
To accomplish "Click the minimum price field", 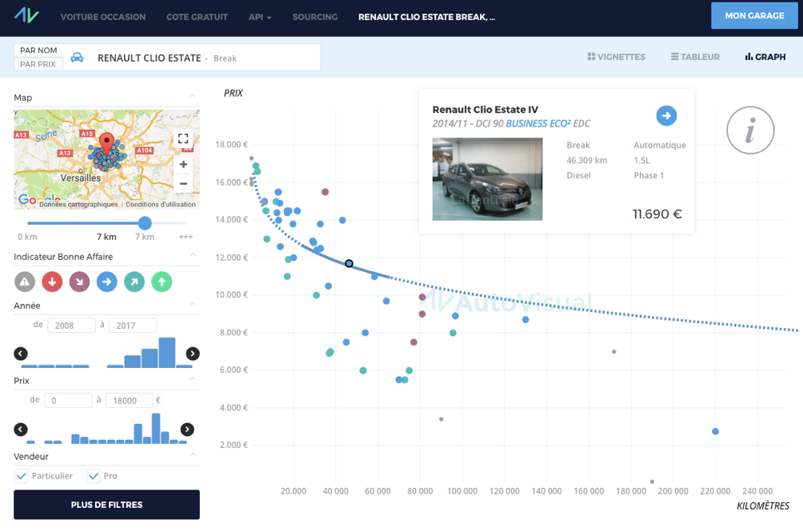I will click(x=68, y=401).
